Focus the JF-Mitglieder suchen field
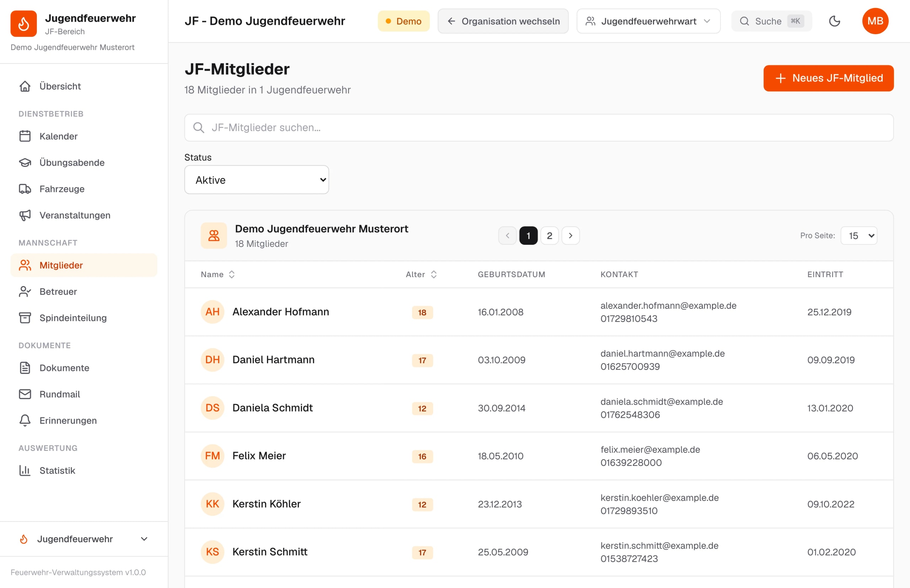910x588 pixels. coord(539,128)
